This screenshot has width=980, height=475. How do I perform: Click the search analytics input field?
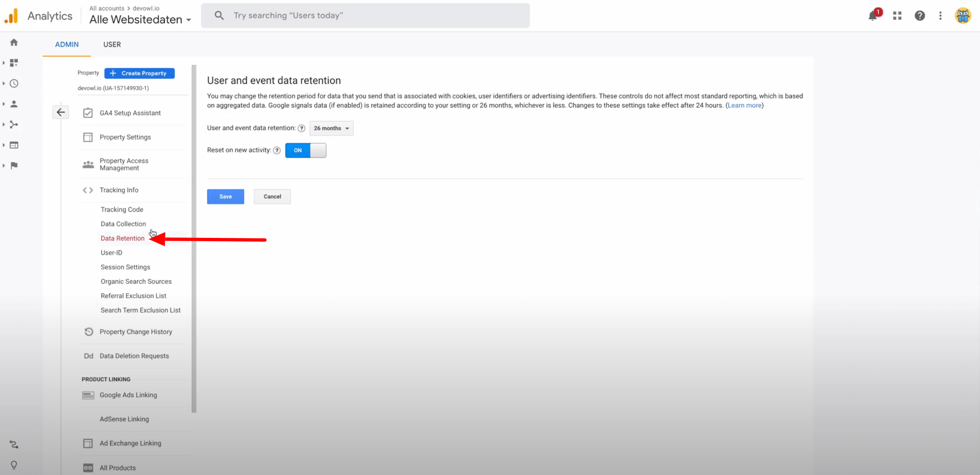pyautogui.click(x=365, y=16)
